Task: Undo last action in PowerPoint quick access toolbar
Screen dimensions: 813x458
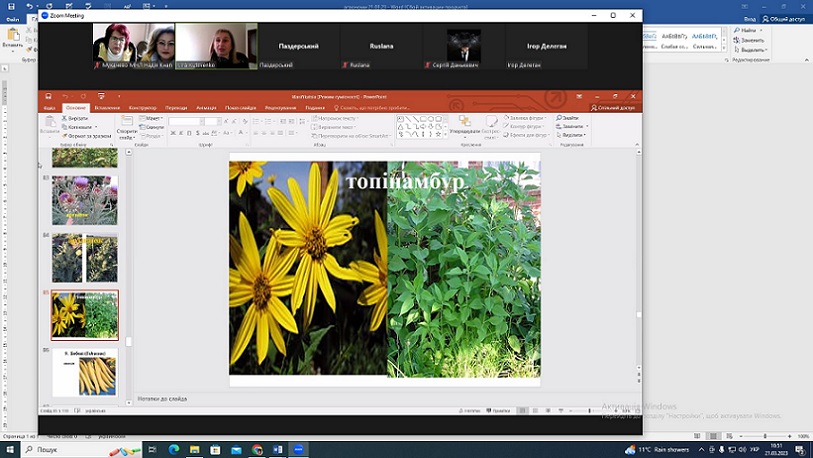Action: [65, 96]
